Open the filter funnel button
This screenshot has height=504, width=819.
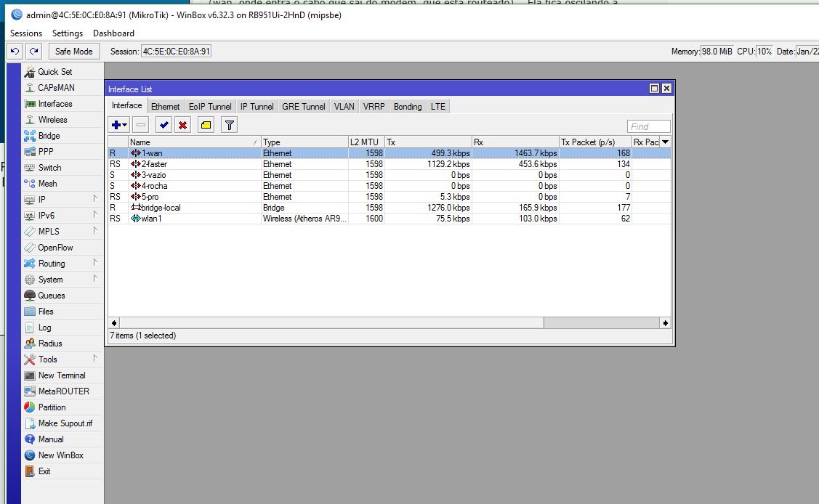click(x=230, y=125)
